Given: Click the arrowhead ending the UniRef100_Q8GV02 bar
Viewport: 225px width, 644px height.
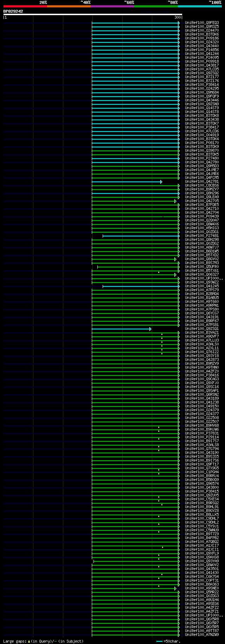Looking at the screenshot, I should (x=175, y=259).
